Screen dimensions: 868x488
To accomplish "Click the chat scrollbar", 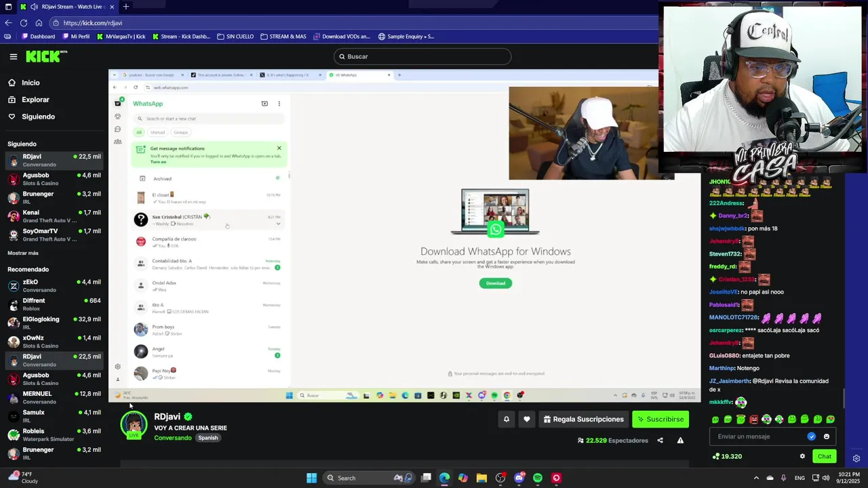I will [x=844, y=397].
